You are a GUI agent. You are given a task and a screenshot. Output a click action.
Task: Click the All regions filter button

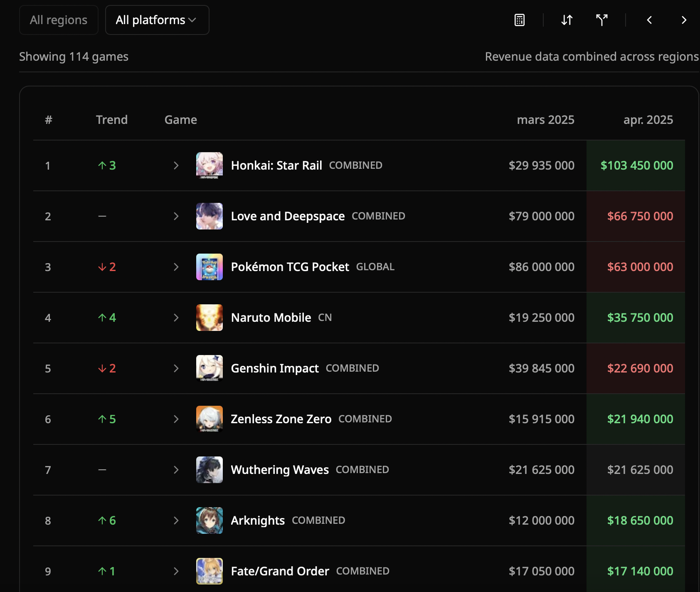pos(59,20)
